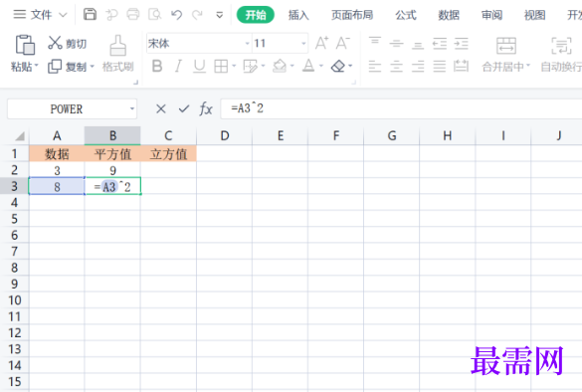
Task: Expand the font color dropdown arrow
Action: 321,66
